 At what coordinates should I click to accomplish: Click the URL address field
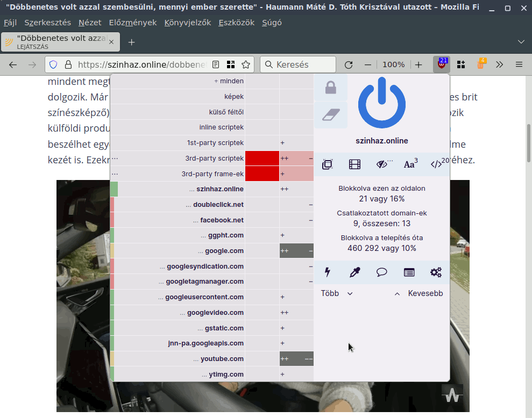(x=142, y=64)
